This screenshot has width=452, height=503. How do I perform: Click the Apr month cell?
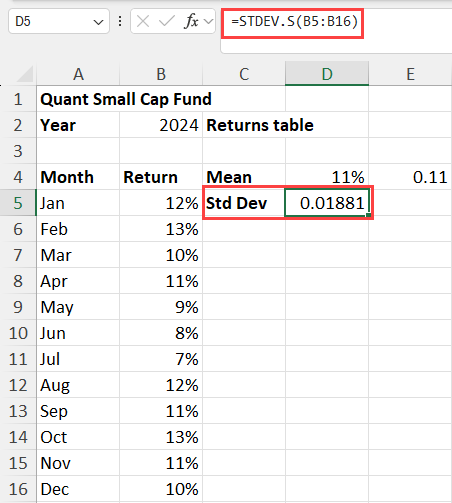(78, 281)
